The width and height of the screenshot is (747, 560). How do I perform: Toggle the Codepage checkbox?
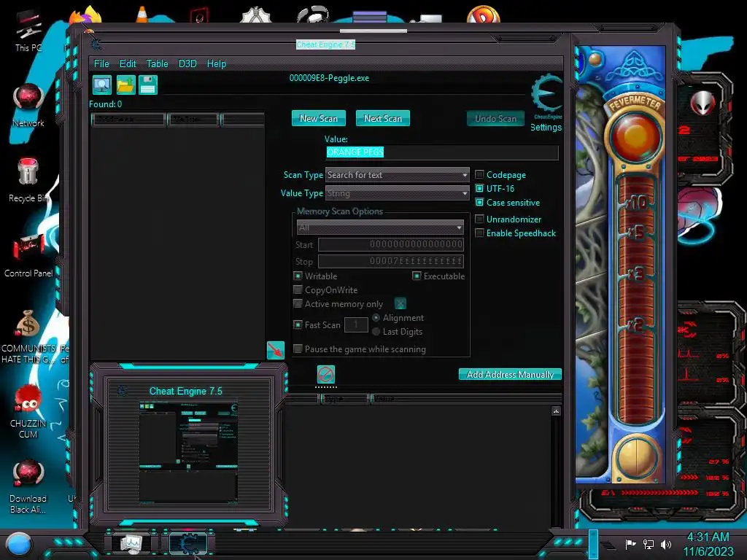point(480,175)
